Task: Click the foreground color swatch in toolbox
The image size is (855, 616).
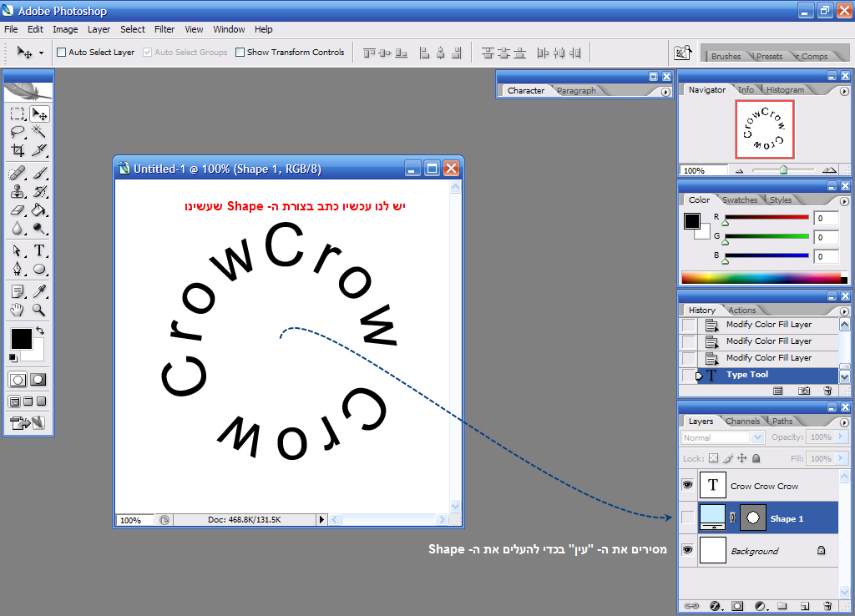Action: pyautogui.click(x=21, y=339)
